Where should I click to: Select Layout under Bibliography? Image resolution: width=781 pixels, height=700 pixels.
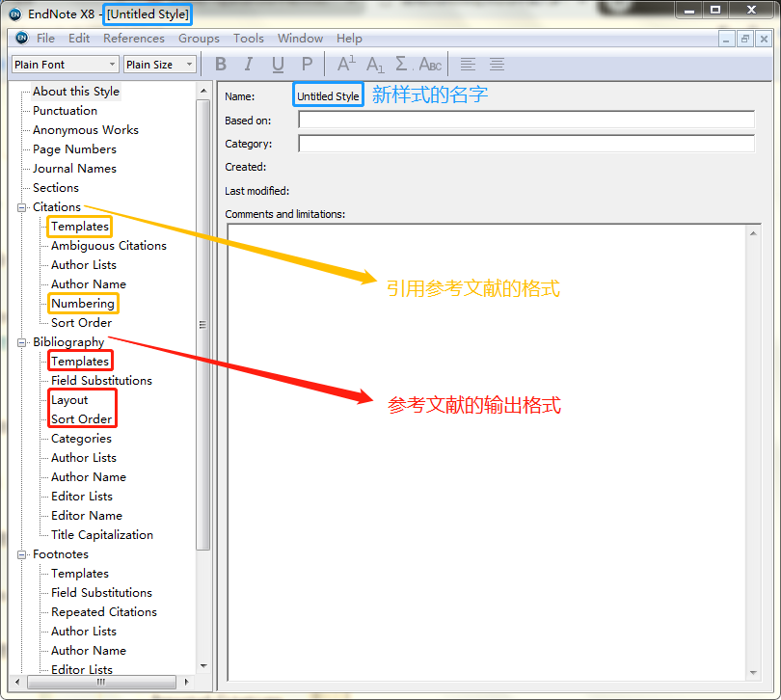point(69,400)
